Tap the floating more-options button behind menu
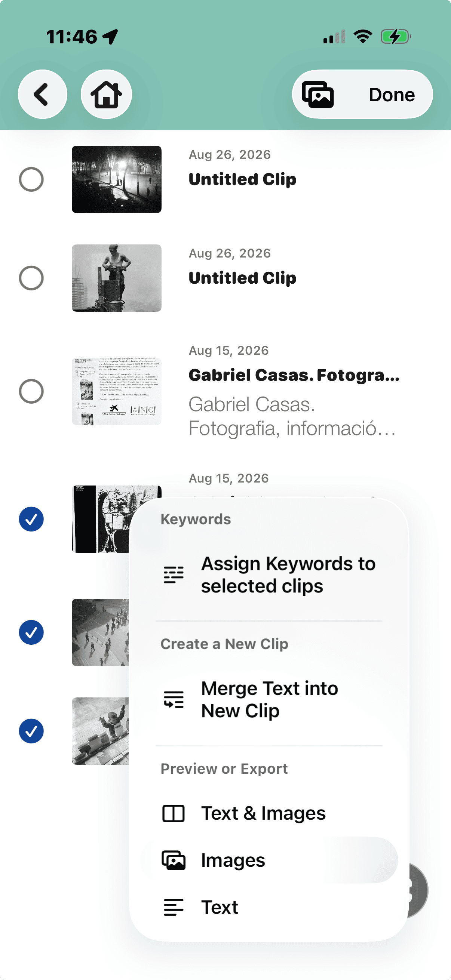The image size is (451, 980). coord(417,890)
